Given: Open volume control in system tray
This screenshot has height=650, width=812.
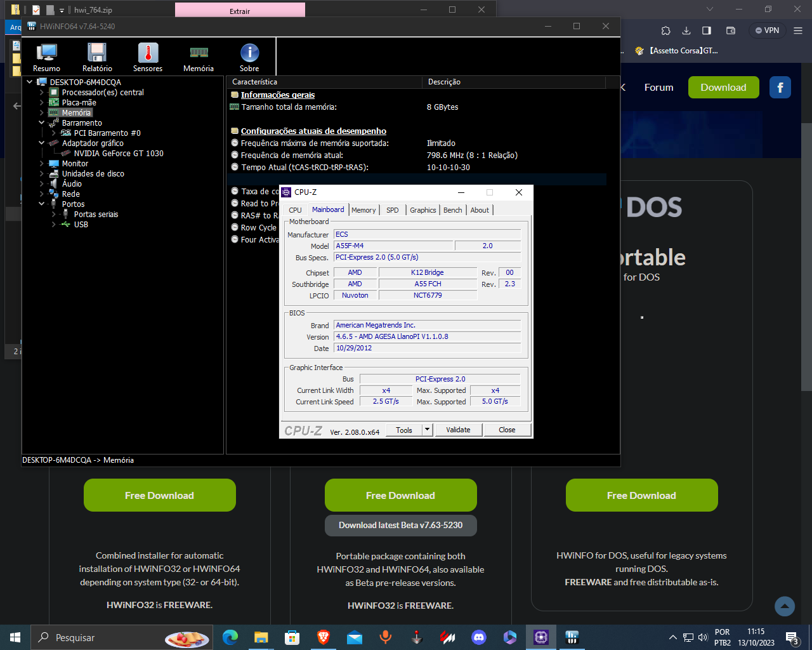Looking at the screenshot, I should coord(703,637).
